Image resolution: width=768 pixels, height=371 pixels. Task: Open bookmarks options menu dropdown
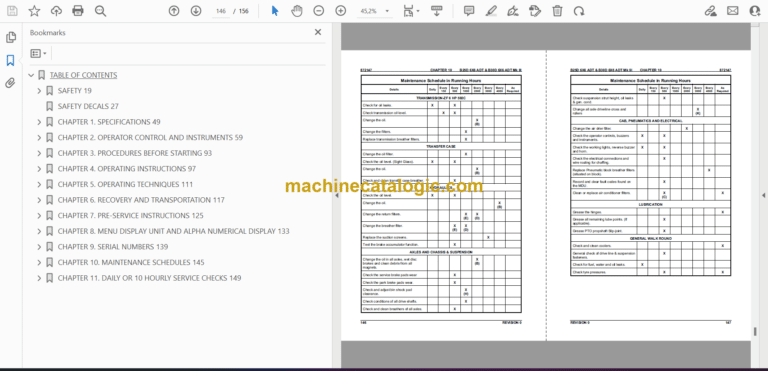pos(39,53)
